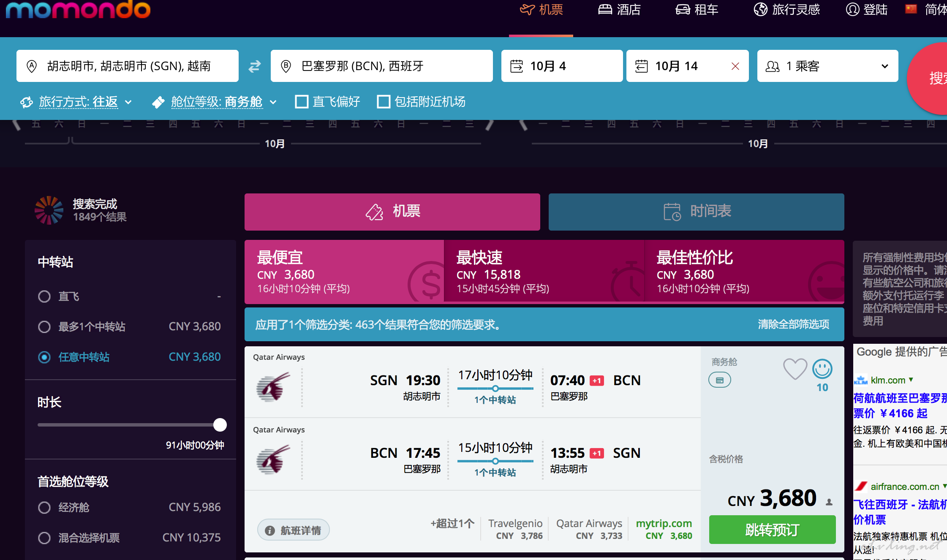Select max 1 stop radio option
The image size is (947, 560).
[44, 327]
